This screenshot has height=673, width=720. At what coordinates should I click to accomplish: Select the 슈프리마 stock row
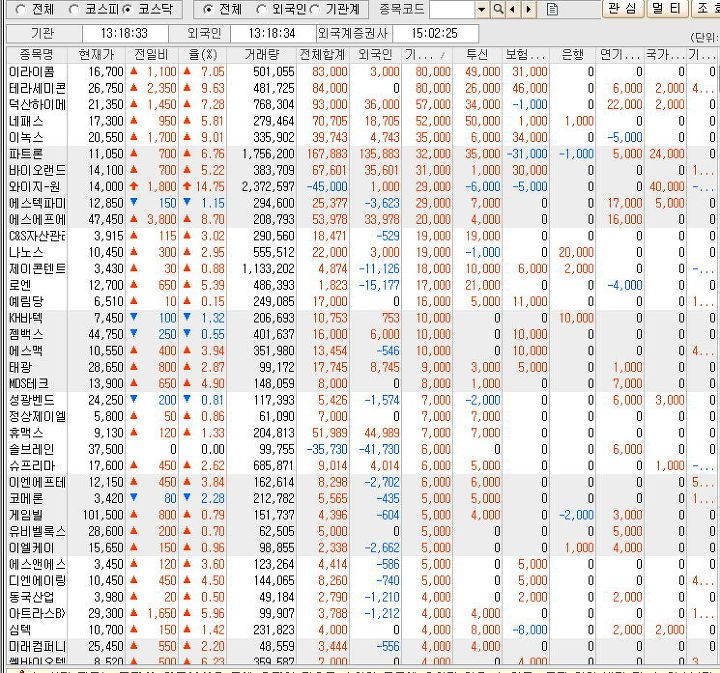tap(363, 466)
